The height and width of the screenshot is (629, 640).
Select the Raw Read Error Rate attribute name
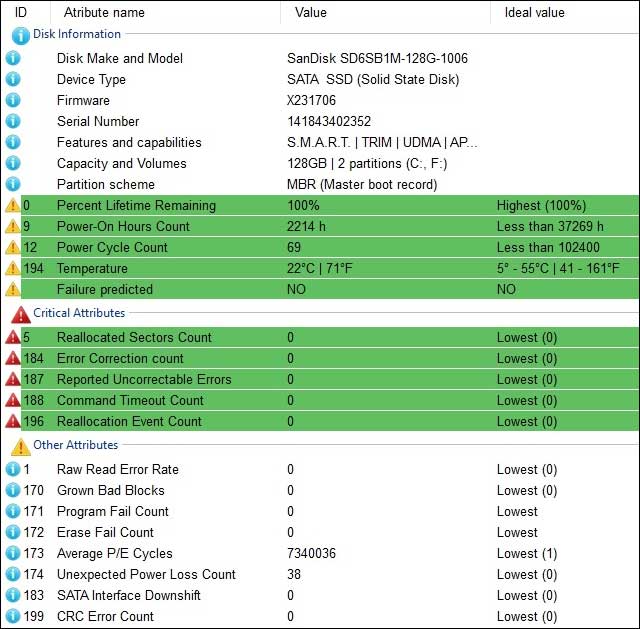(118, 469)
